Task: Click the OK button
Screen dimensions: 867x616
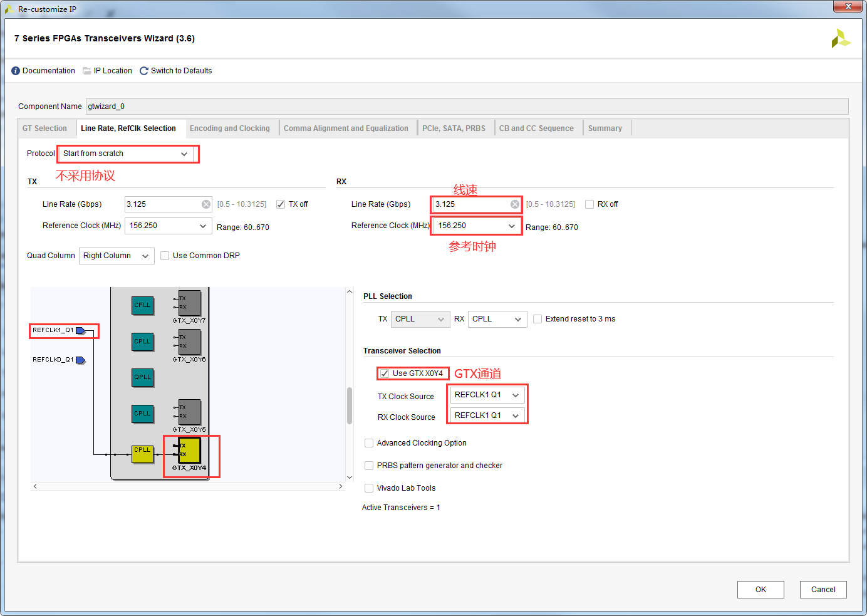Action: [761, 590]
